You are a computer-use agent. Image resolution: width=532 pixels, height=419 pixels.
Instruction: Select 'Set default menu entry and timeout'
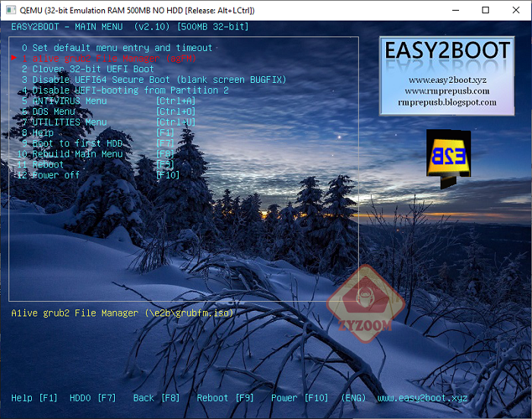click(x=117, y=48)
